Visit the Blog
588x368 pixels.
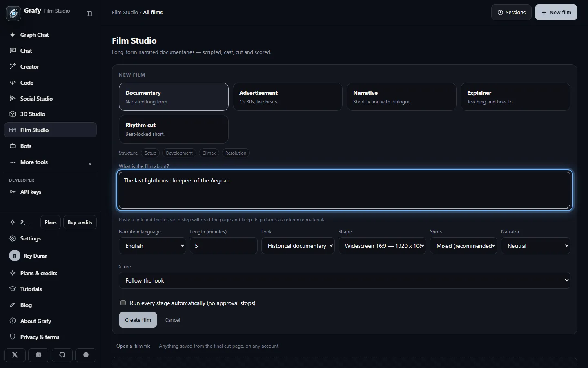click(x=50, y=305)
